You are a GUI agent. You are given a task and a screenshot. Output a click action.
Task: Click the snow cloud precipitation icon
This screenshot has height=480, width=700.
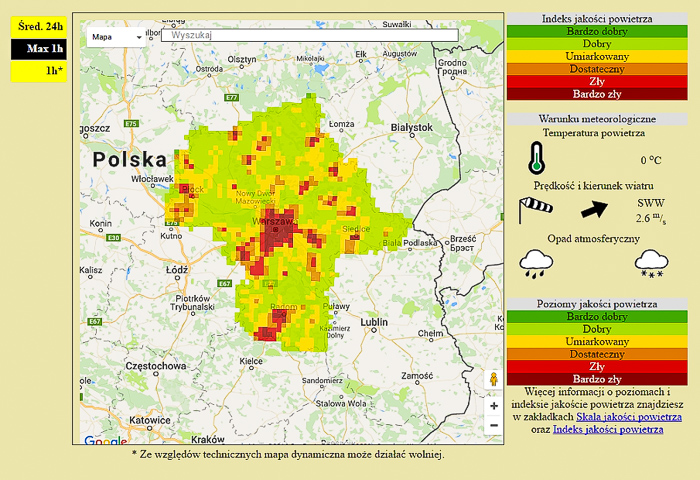point(651,265)
